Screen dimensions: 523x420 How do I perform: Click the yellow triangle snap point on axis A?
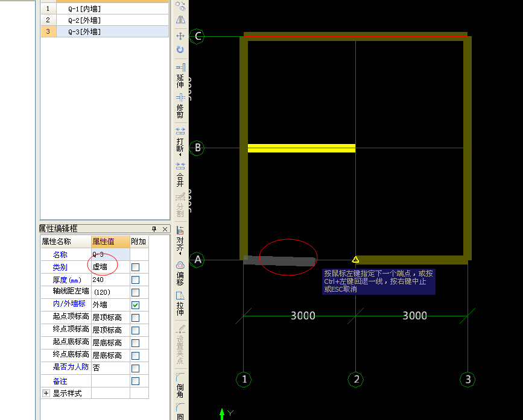[355, 260]
